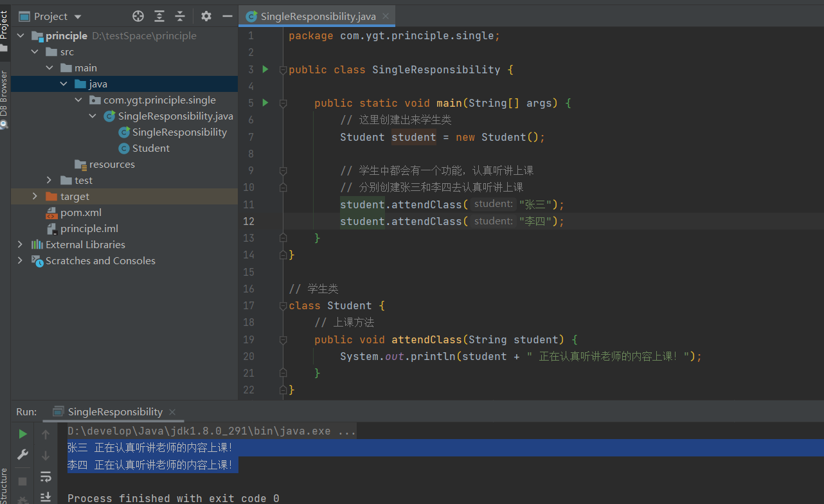Open the Project view dropdown
The width and height of the screenshot is (824, 504).
(78, 17)
